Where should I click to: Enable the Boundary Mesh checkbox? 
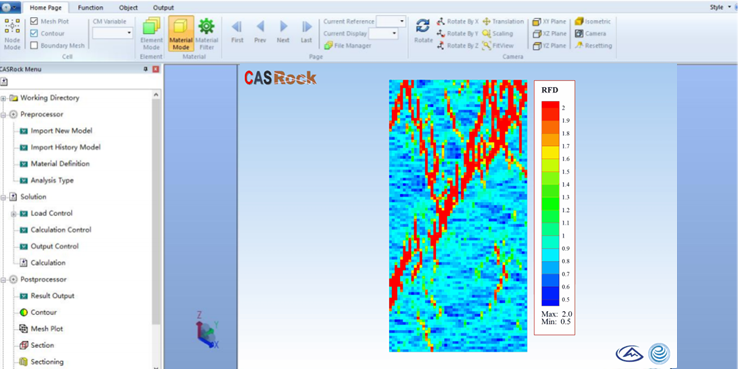(x=34, y=46)
